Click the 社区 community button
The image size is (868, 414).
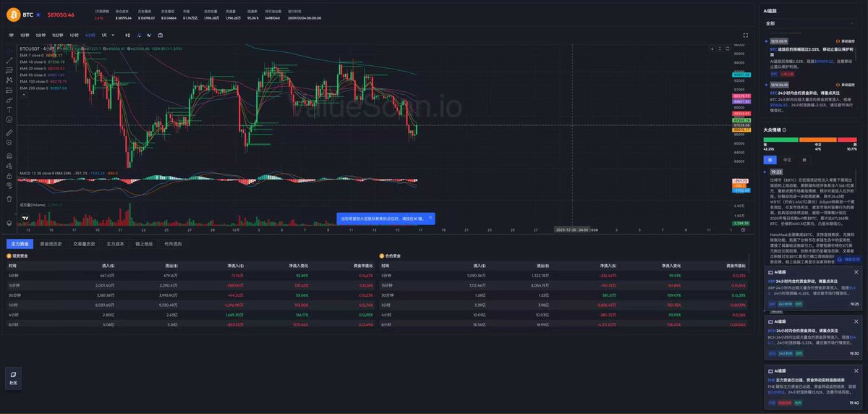(x=13, y=377)
